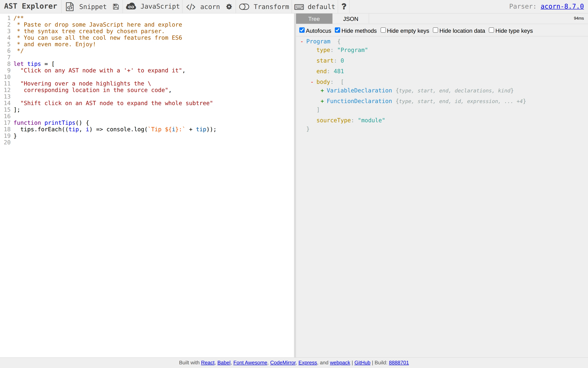Click the keyboard icon next to default
The height and width of the screenshot is (368, 588).
[299, 7]
